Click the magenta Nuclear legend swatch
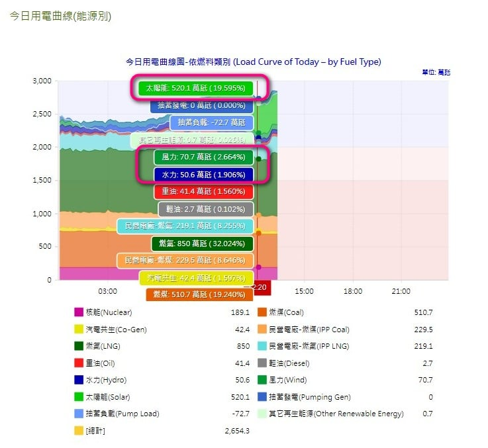 79,312
